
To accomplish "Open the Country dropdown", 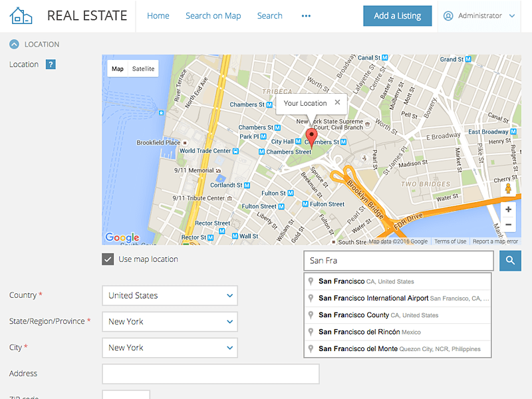I will coord(170,295).
